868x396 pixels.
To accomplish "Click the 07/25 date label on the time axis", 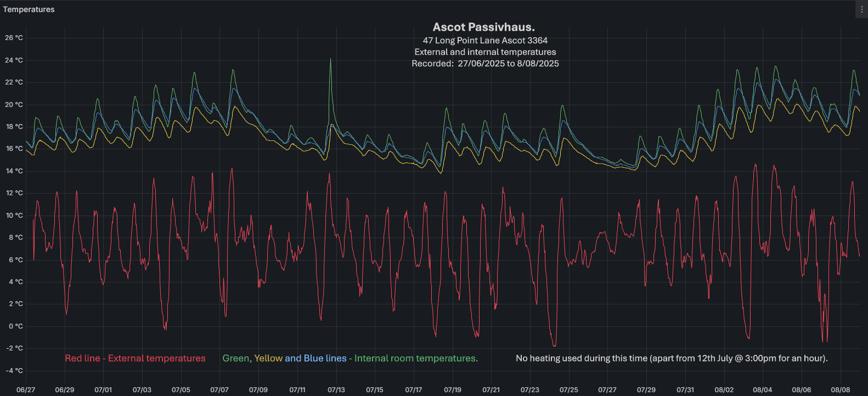I will tap(569, 389).
